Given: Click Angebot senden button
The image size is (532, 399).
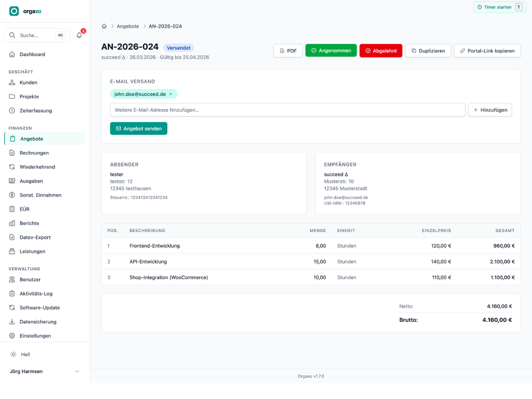Looking at the screenshot, I should click(x=139, y=129).
